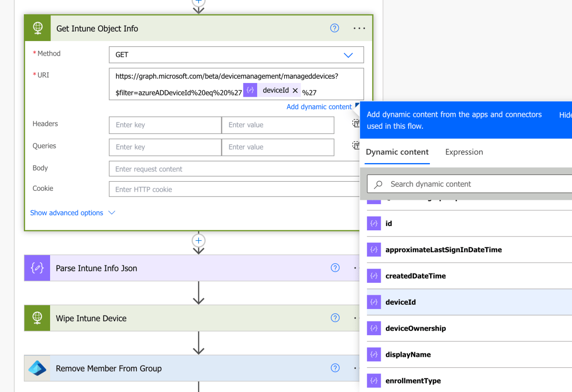
Task: Click the help icon on Get Intune Object Info
Action: point(334,28)
